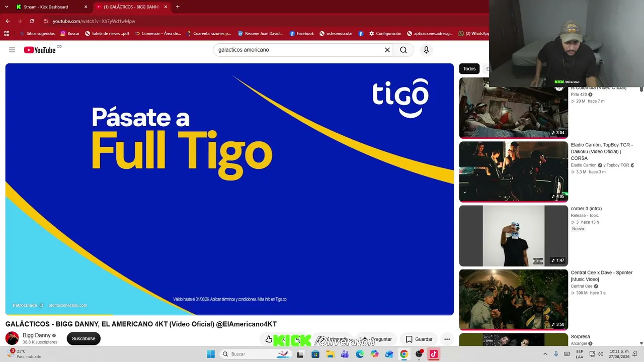Open the Chrome apps grid shortcut
This screenshot has width=644, height=362.
[7, 34]
